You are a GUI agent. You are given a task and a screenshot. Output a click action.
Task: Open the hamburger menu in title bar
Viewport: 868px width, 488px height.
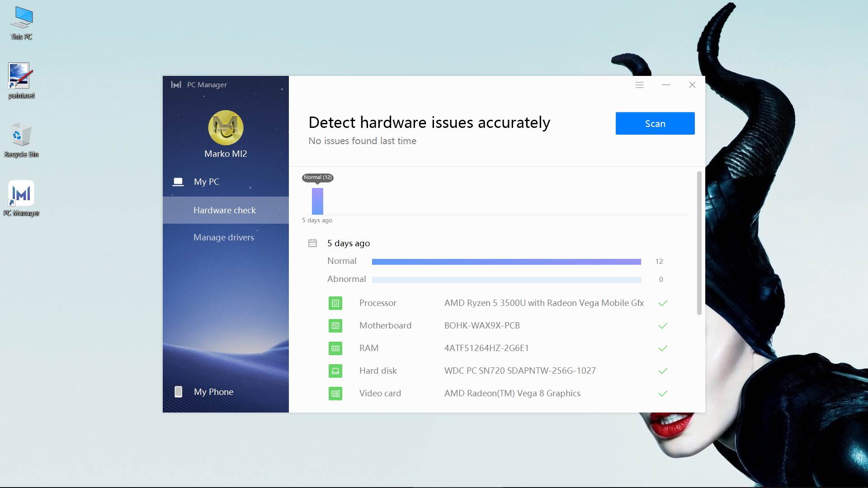coord(639,85)
